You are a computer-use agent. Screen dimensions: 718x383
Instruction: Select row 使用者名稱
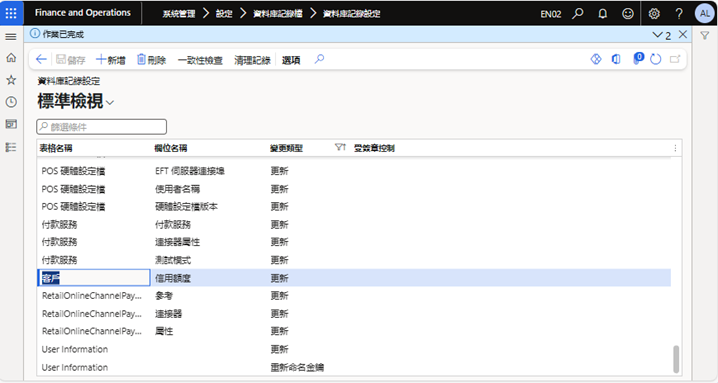tap(354, 189)
